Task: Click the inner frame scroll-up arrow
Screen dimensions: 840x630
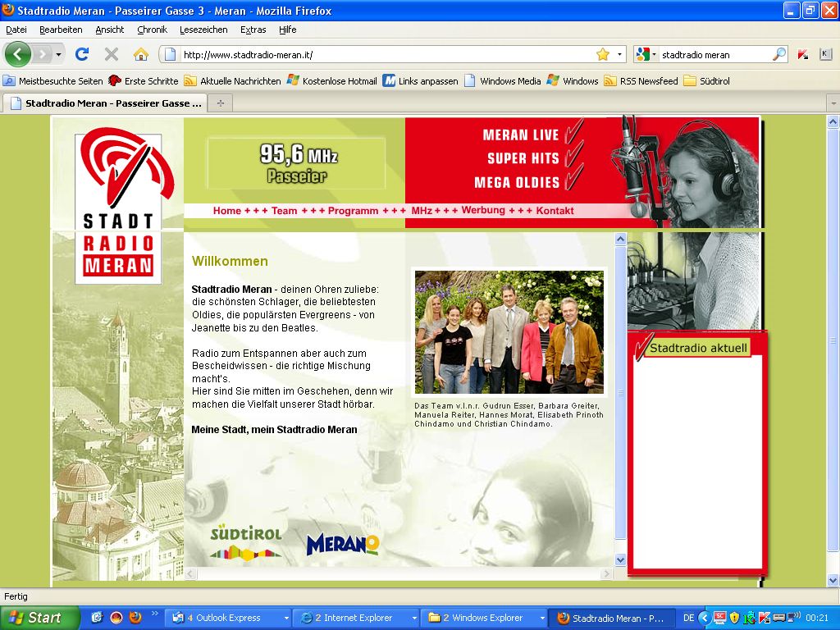Action: [x=620, y=239]
